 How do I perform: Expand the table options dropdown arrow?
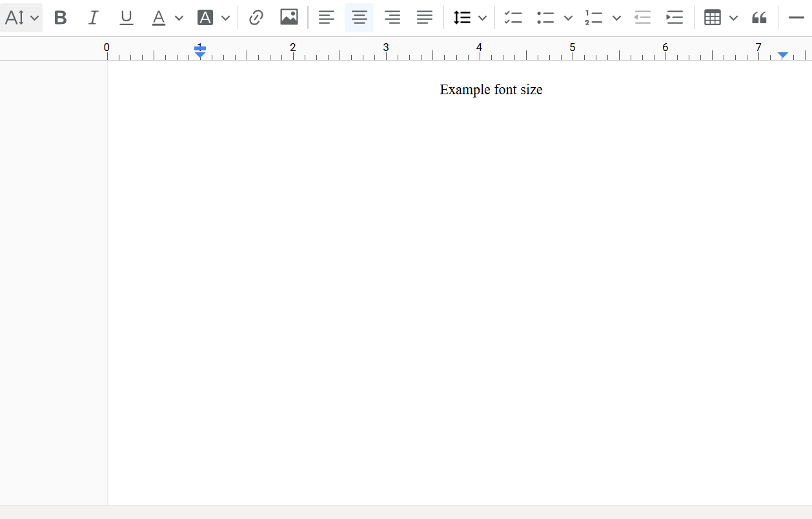(x=733, y=18)
